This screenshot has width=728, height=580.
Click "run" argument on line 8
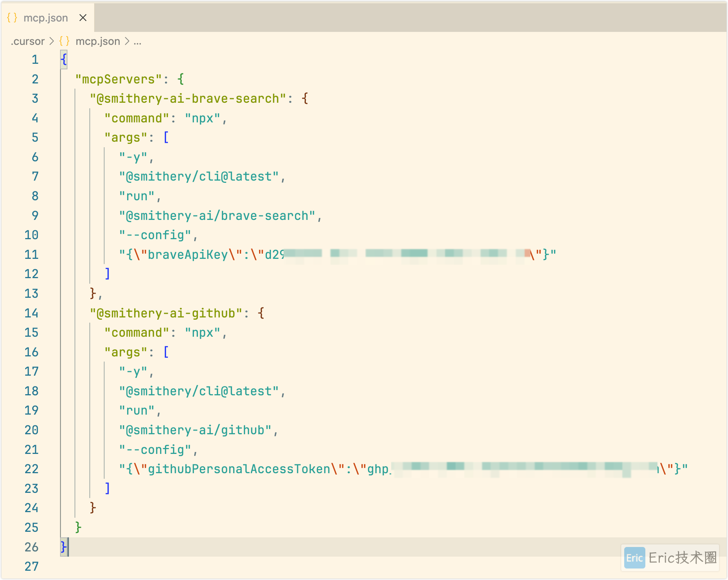[x=137, y=196]
